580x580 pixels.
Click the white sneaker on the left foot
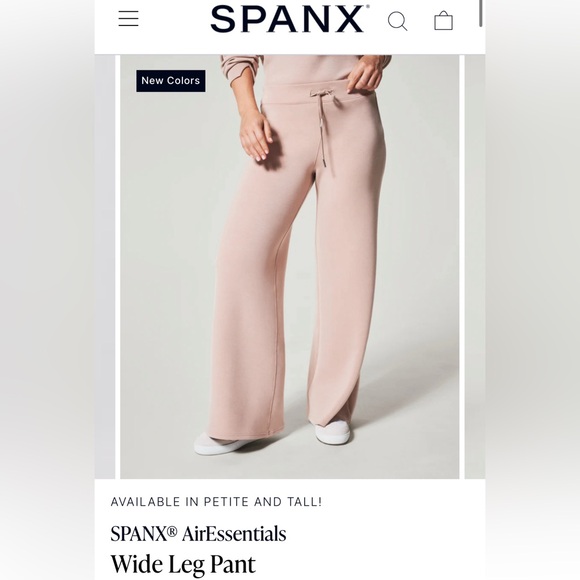click(218, 444)
